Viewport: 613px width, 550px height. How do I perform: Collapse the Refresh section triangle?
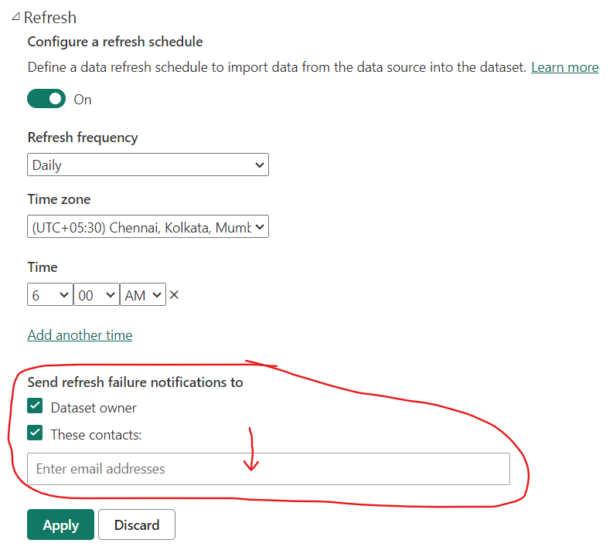tap(14, 18)
